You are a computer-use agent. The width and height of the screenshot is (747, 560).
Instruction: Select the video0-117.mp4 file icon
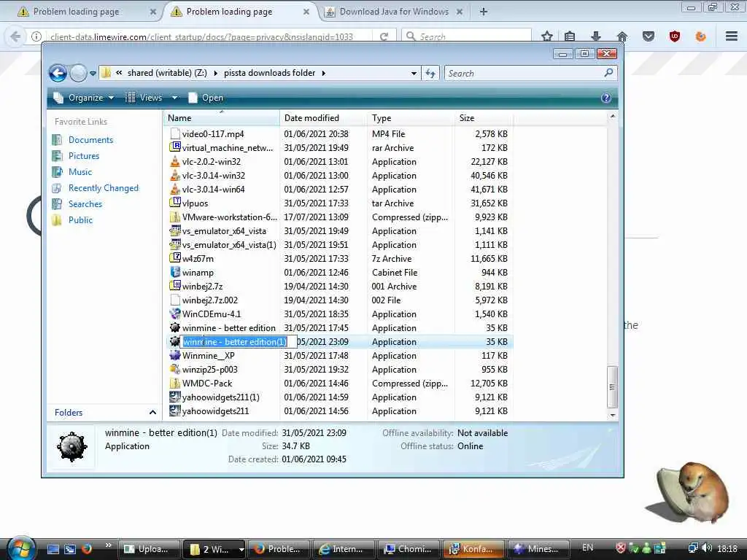point(175,134)
